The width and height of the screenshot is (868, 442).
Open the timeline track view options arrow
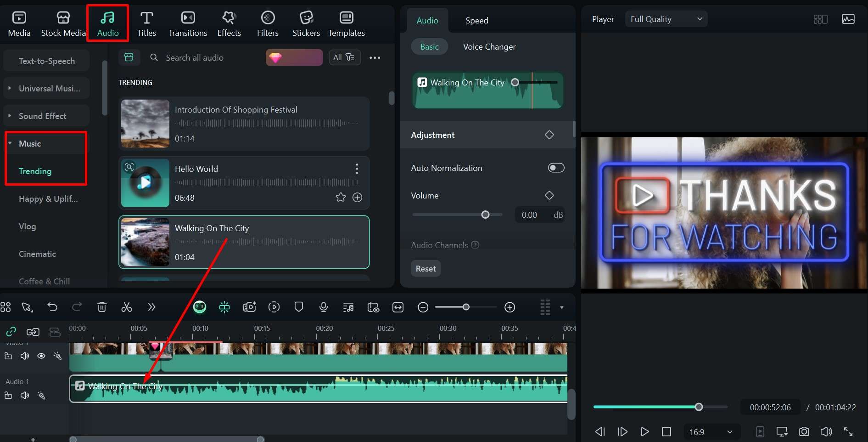pyautogui.click(x=561, y=307)
